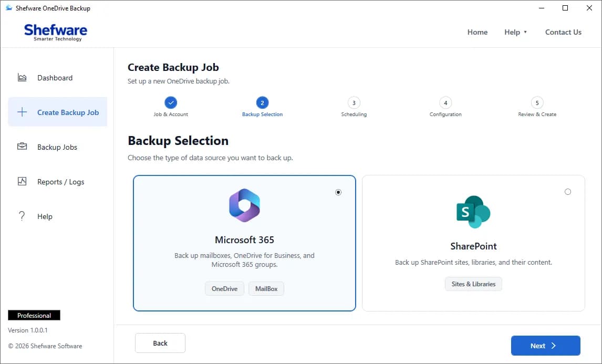Image resolution: width=602 pixels, height=364 pixels.
Task: Minimize the Shefware OneDrive Backup window
Action: pyautogui.click(x=542, y=8)
